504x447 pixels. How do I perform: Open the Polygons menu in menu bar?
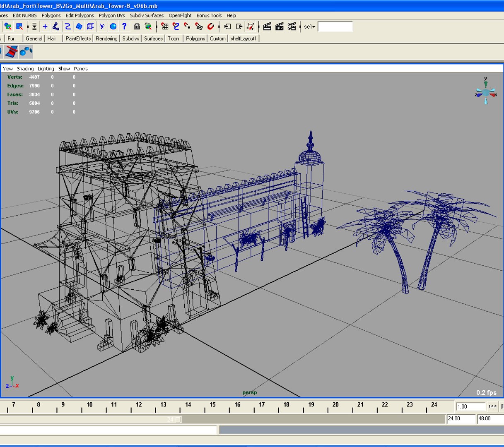pos(51,15)
